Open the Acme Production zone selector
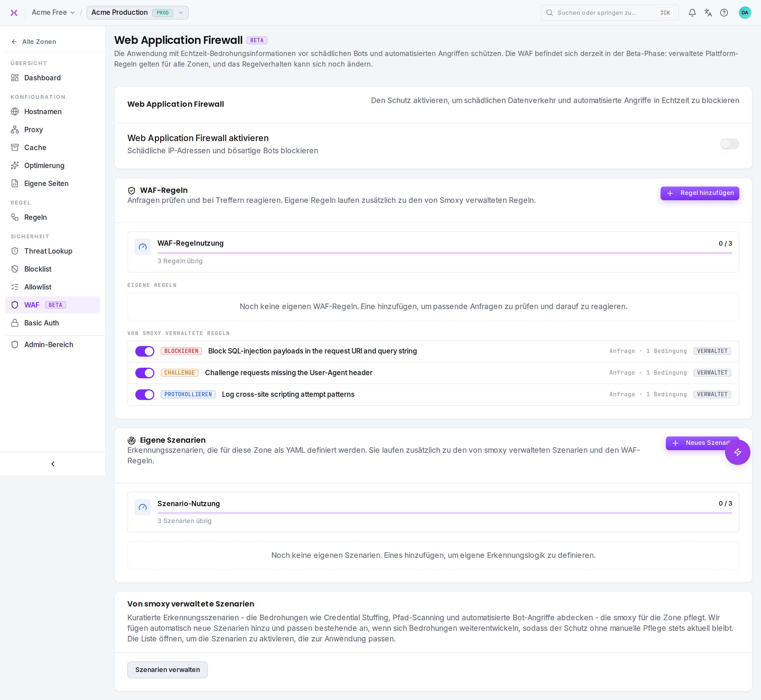 [138, 12]
